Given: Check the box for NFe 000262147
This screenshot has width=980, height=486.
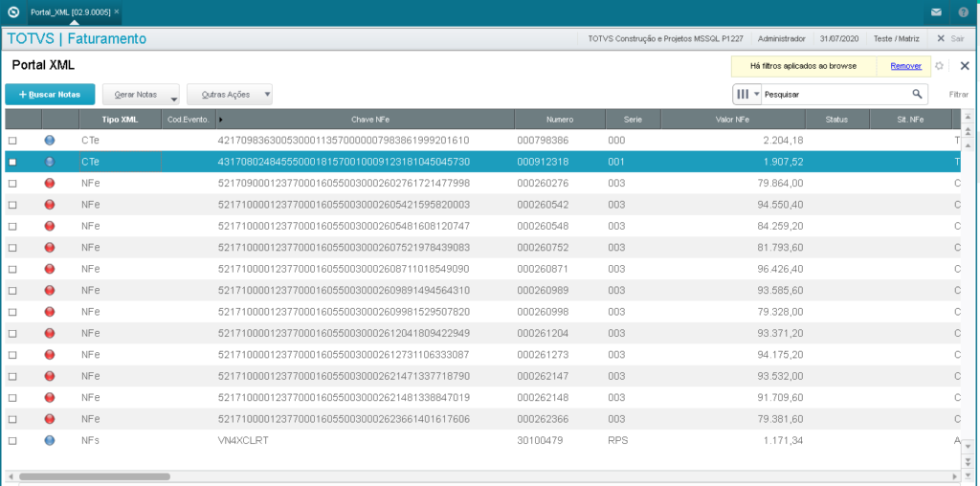Looking at the screenshot, I should (12, 377).
